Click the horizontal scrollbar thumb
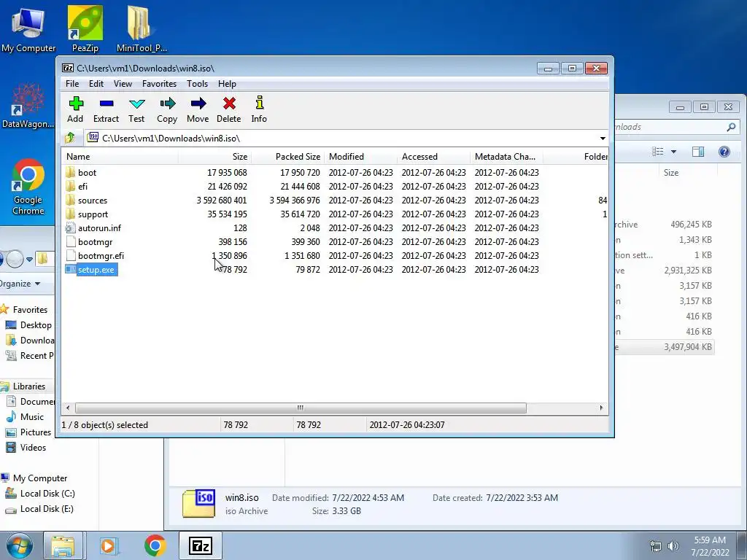 coord(301,408)
